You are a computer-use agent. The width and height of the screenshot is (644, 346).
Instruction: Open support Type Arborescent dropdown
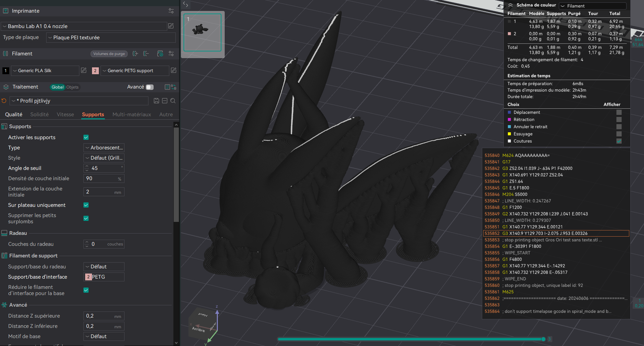(x=104, y=148)
